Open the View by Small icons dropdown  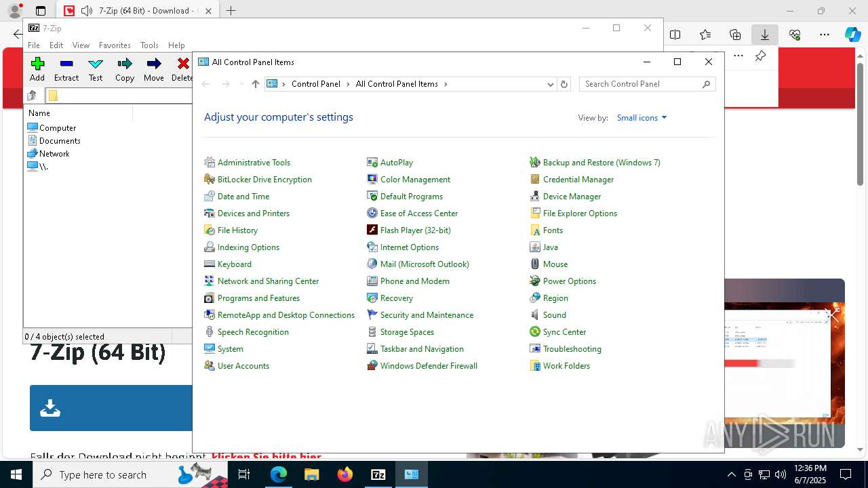pos(642,118)
